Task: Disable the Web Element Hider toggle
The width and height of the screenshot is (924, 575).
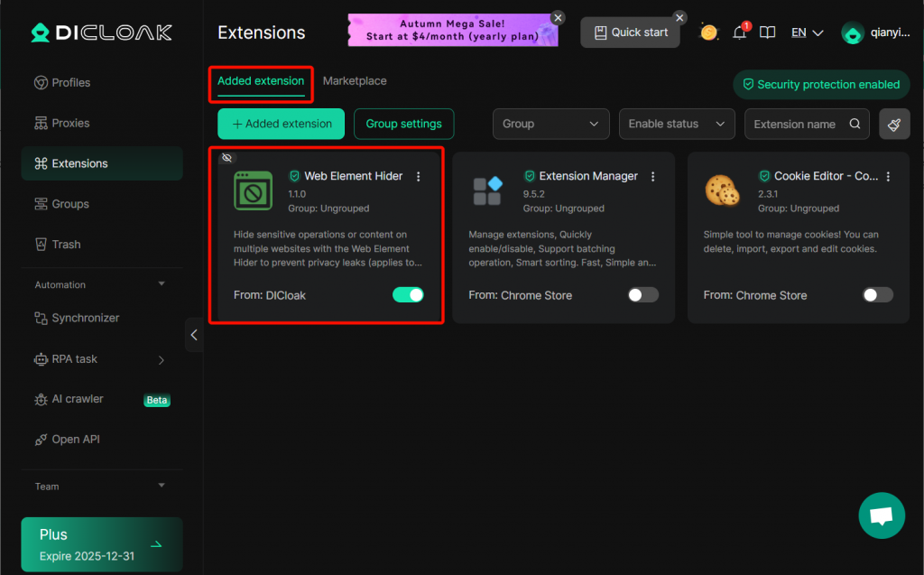Action: pyautogui.click(x=408, y=295)
